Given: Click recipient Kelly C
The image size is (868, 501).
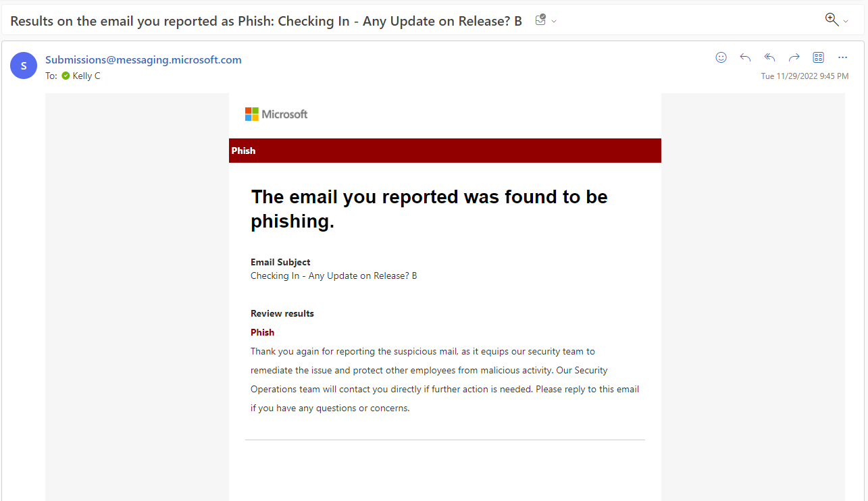Looking at the screenshot, I should pos(86,76).
